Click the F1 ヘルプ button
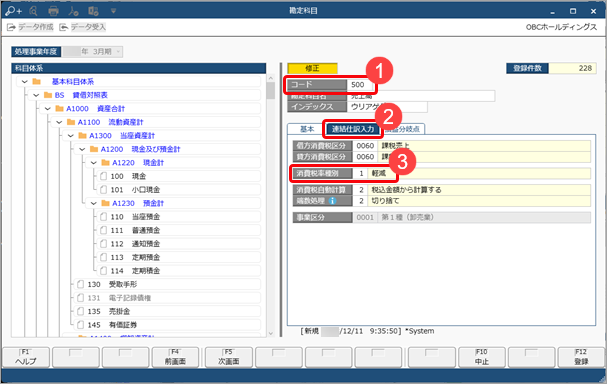This screenshot has height=384, width=607. click(26, 357)
